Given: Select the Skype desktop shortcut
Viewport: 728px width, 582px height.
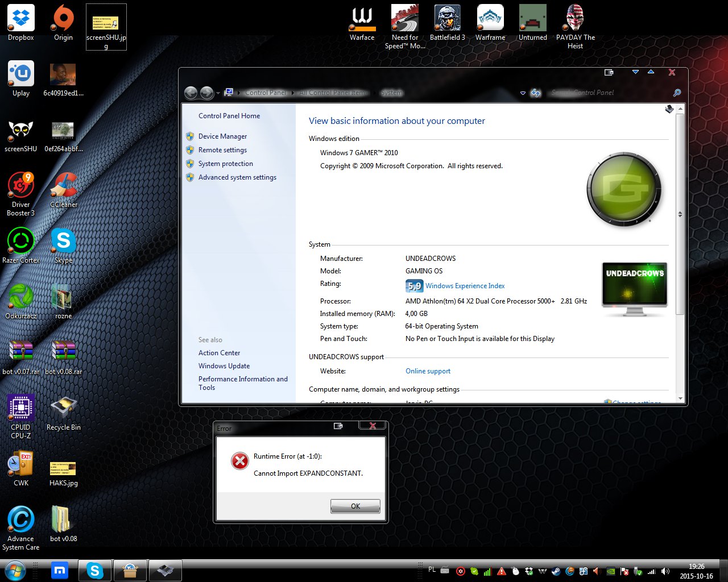Looking at the screenshot, I should pos(64,246).
